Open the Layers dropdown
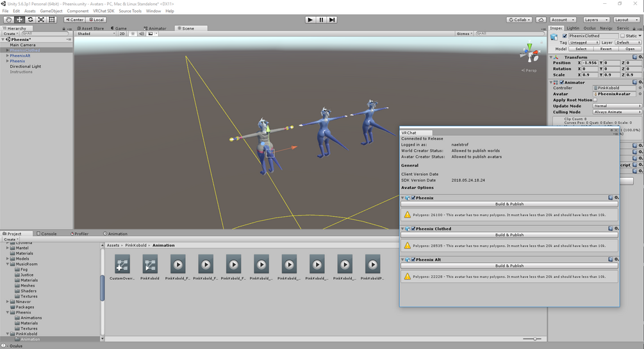 coord(595,20)
